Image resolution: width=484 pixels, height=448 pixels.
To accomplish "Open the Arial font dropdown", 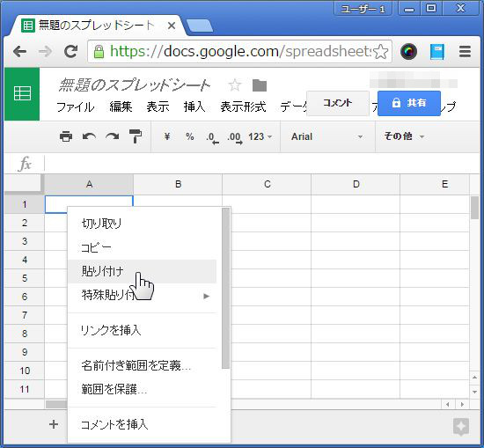I will click(x=326, y=136).
